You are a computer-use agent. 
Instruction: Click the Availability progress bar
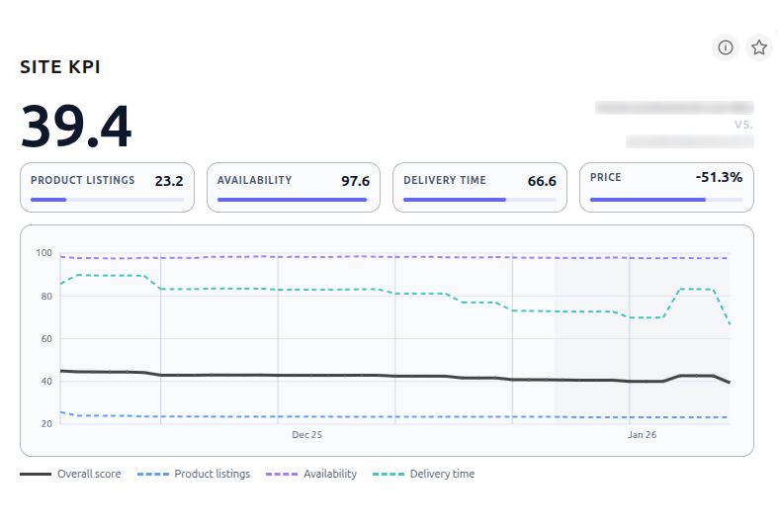[293, 200]
